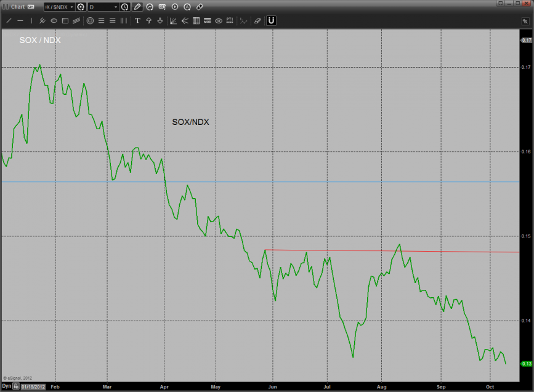
Task: Click the window grip handle icon
Action: (x=6, y=7)
